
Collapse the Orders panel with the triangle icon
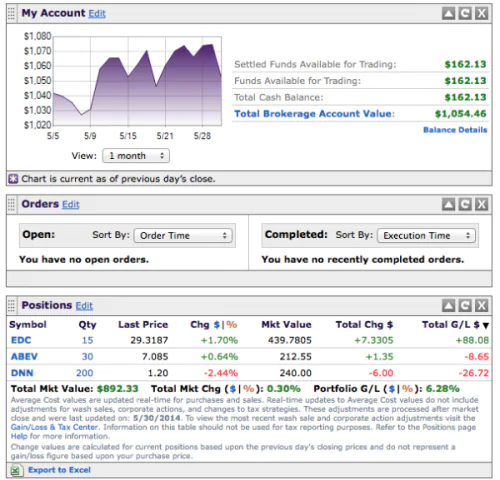[448, 204]
